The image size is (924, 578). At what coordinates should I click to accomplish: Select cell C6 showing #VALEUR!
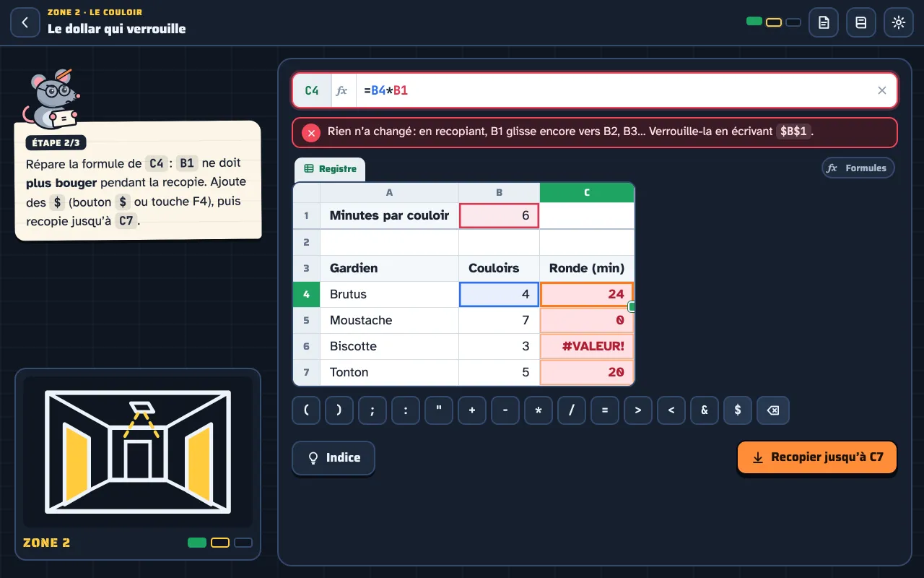pyautogui.click(x=587, y=346)
